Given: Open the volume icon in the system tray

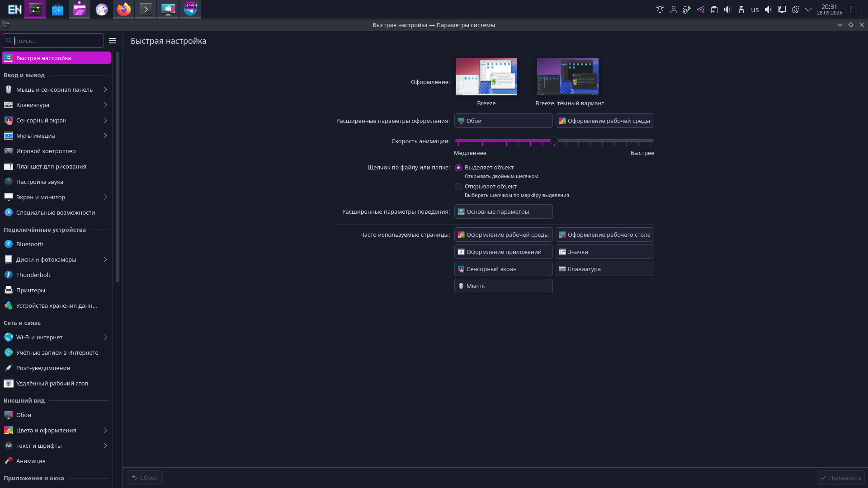Looking at the screenshot, I should pos(728,9).
